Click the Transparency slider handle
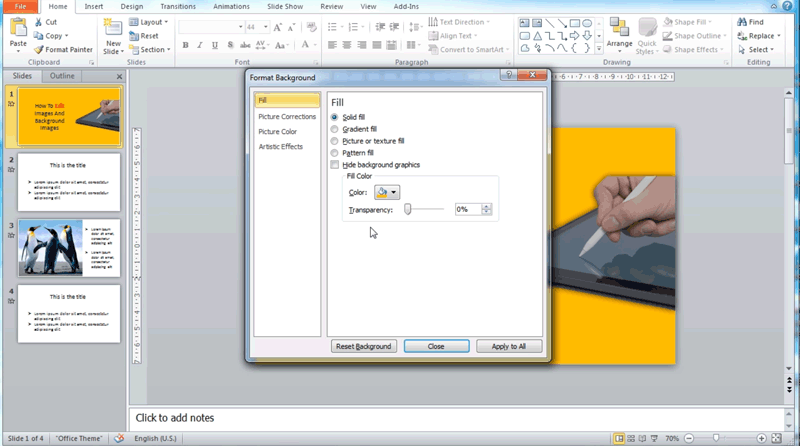The width and height of the screenshot is (800, 446). click(x=408, y=209)
